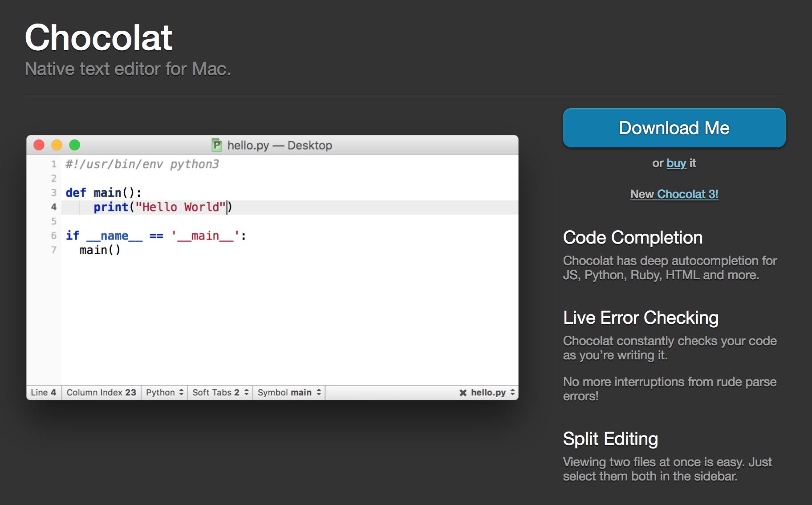Click the Native text editor for Mac subtitle

click(x=128, y=69)
